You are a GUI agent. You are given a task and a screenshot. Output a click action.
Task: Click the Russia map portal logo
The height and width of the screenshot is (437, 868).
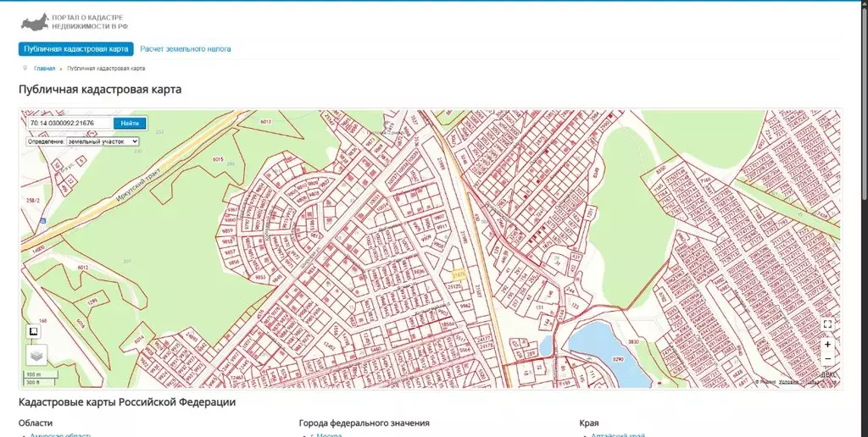pos(35,22)
